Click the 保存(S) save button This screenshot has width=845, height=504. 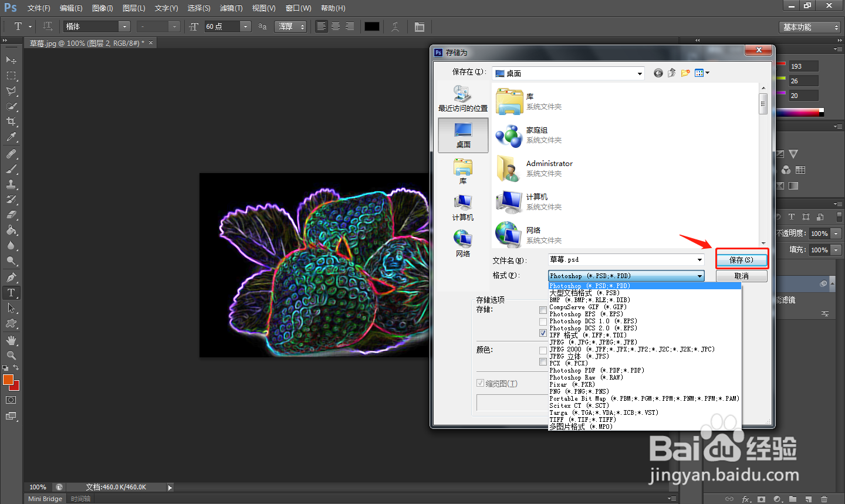[x=741, y=260]
